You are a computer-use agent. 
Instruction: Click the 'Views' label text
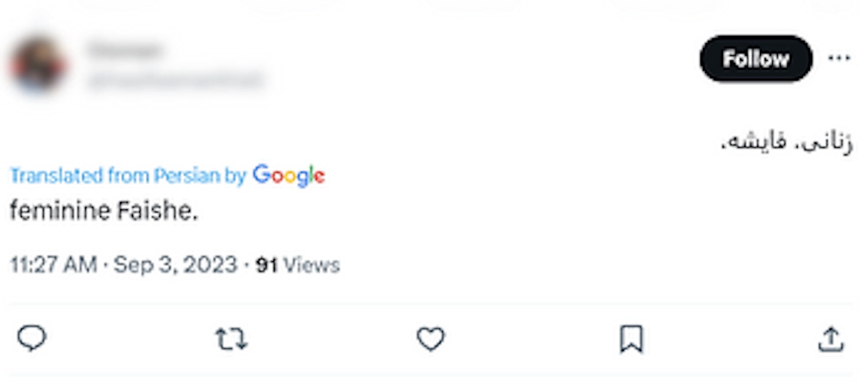pos(311,265)
